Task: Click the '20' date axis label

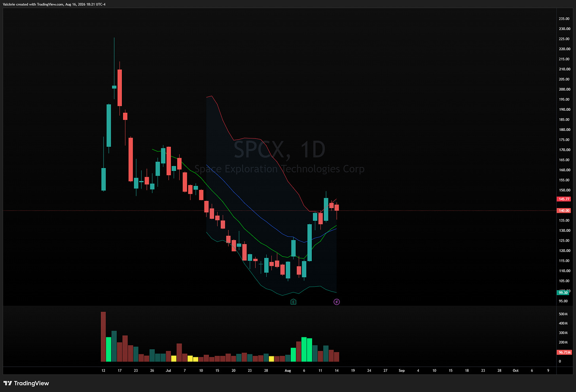Action: (233, 371)
